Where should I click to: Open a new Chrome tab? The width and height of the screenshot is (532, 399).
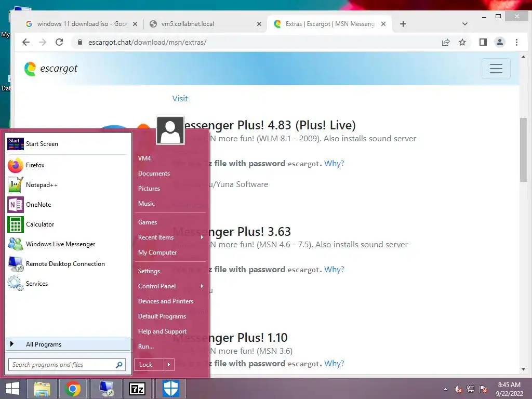[403, 24]
